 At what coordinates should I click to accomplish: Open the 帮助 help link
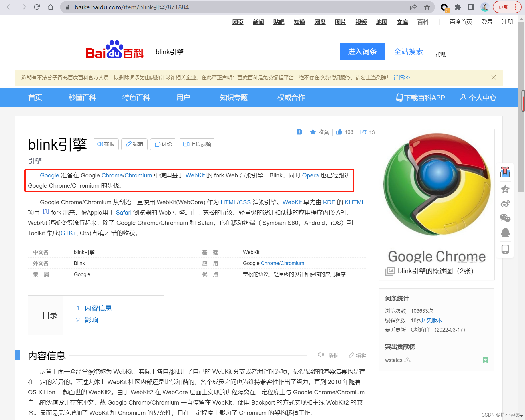[441, 54]
